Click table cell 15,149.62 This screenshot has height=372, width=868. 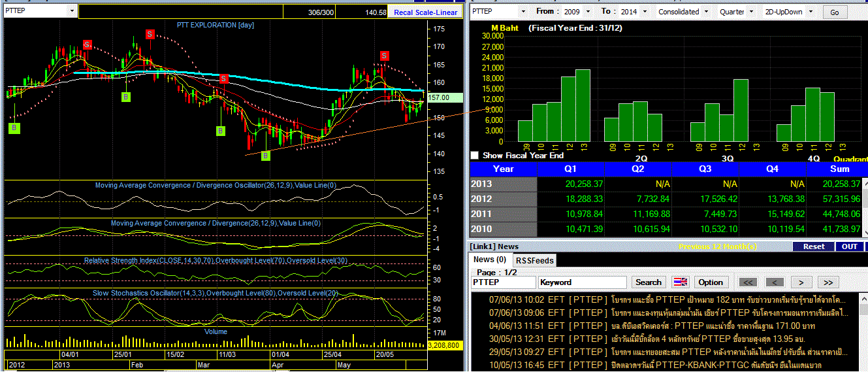[773, 214]
